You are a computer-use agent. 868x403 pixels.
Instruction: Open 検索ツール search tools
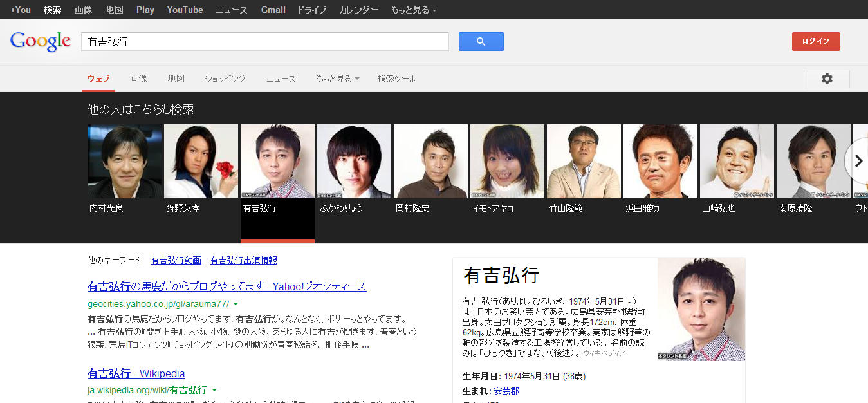coord(396,79)
